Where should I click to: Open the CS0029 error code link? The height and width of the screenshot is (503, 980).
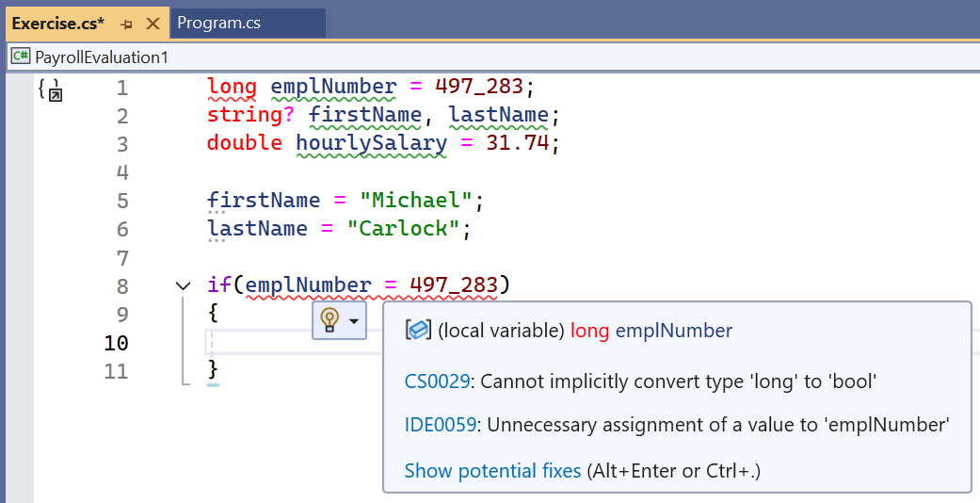[x=437, y=381]
